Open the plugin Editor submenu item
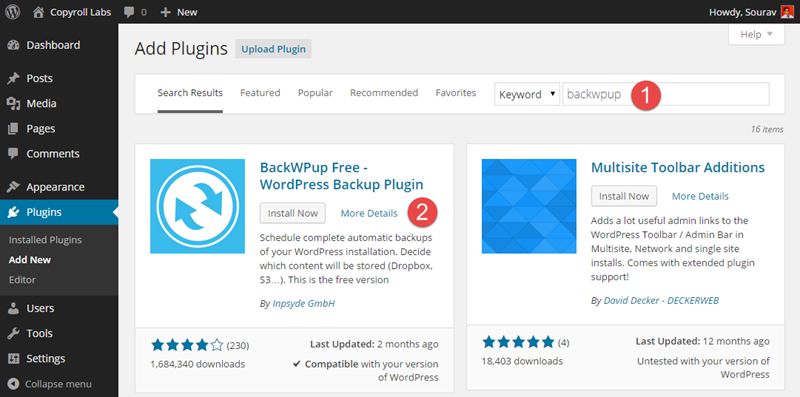The width and height of the screenshot is (800, 397). tap(22, 280)
